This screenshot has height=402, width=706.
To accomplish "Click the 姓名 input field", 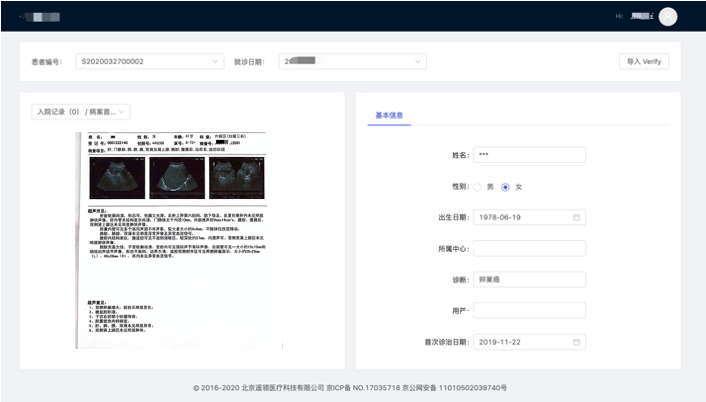I will [529, 155].
